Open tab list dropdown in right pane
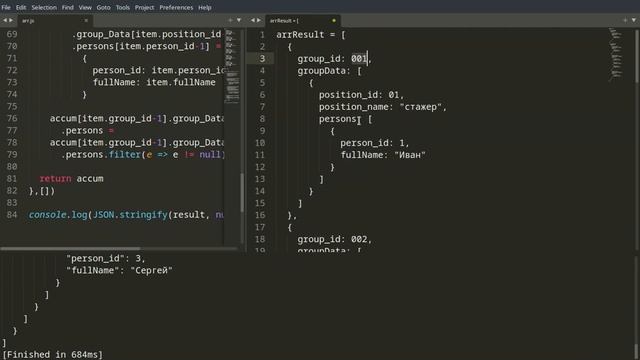 click(634, 20)
